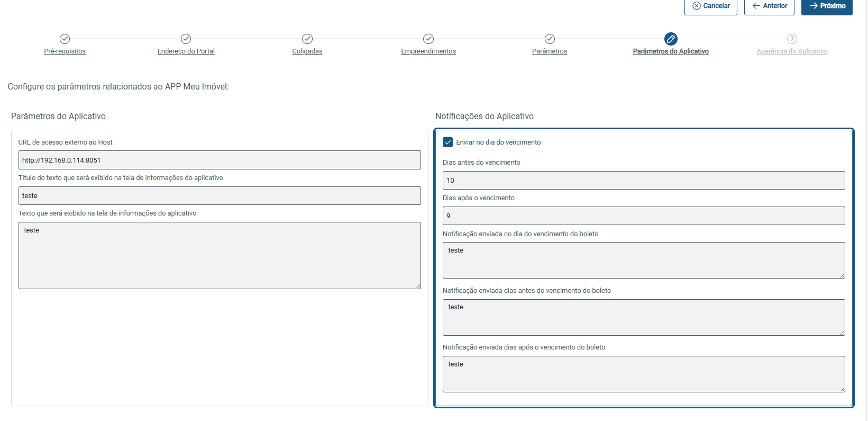868x421 pixels.
Task: Go to the Coligadas step label
Action: pyautogui.click(x=307, y=51)
